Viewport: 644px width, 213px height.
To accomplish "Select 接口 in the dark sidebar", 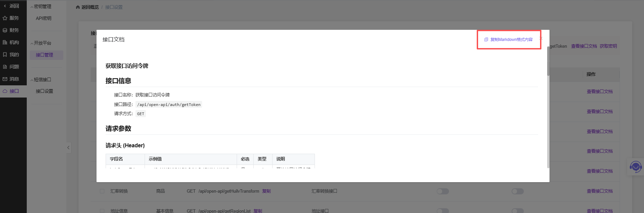I will pos(13,91).
